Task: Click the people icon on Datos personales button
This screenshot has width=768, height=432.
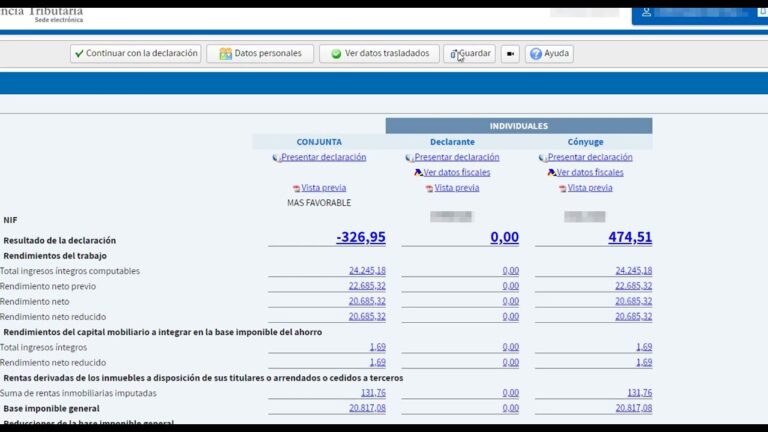Action: pyautogui.click(x=225, y=53)
